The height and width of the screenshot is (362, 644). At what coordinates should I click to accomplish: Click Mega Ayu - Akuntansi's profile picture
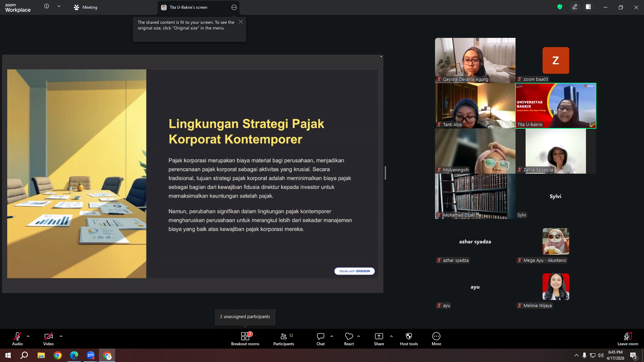(x=556, y=241)
